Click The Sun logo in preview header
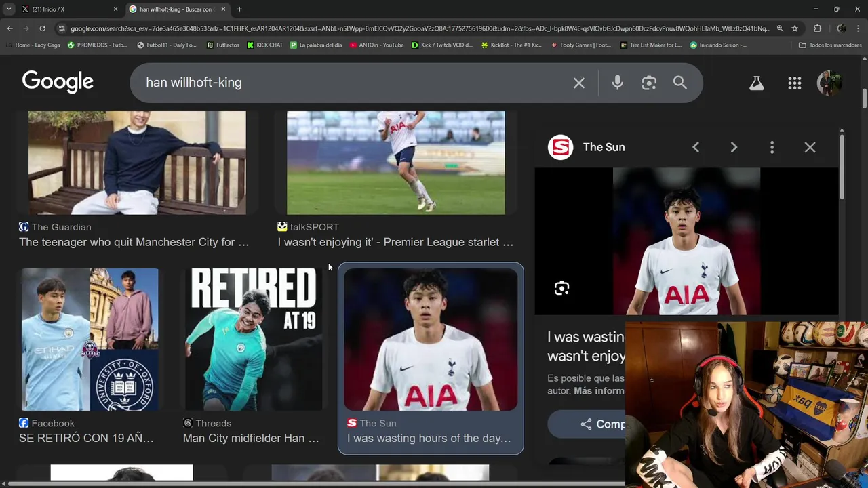This screenshot has width=868, height=488. 561,147
